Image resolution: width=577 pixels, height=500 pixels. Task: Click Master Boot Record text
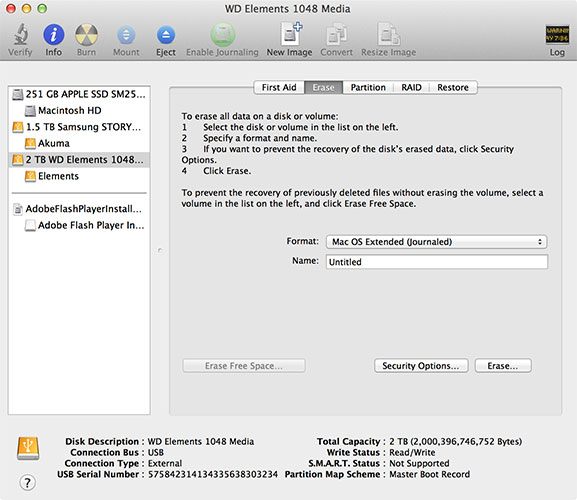pyautogui.click(x=429, y=474)
